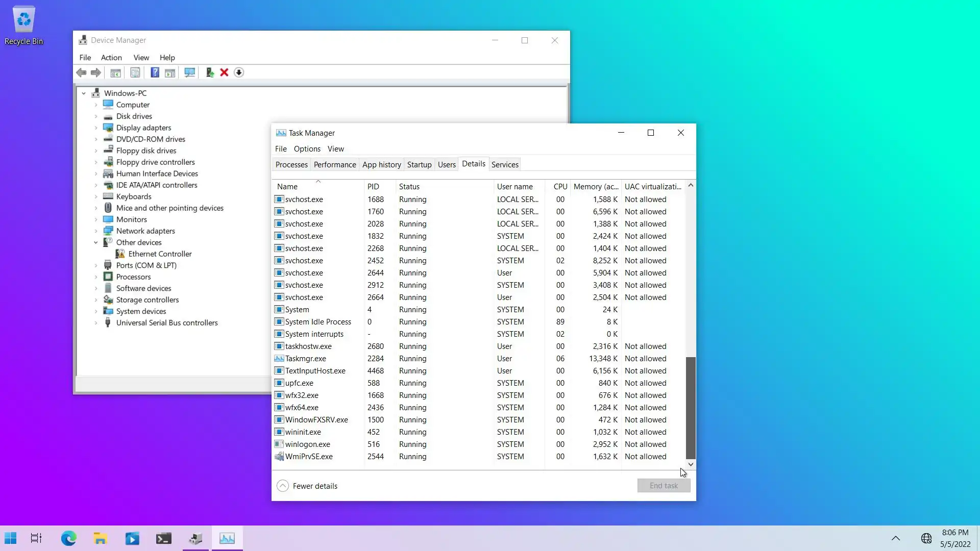Click the black down-arrow toolbar icon
Viewport: 980px width, 551px height.
point(239,72)
